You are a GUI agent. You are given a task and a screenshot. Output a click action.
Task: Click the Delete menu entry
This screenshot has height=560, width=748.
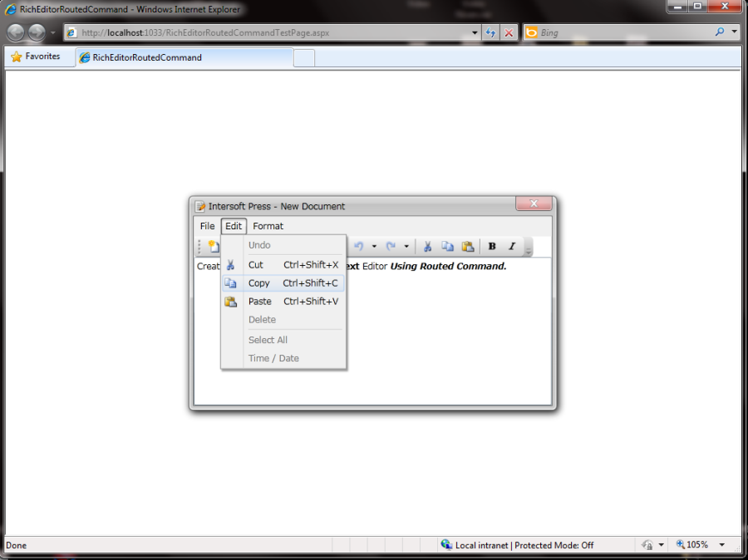[283, 320]
